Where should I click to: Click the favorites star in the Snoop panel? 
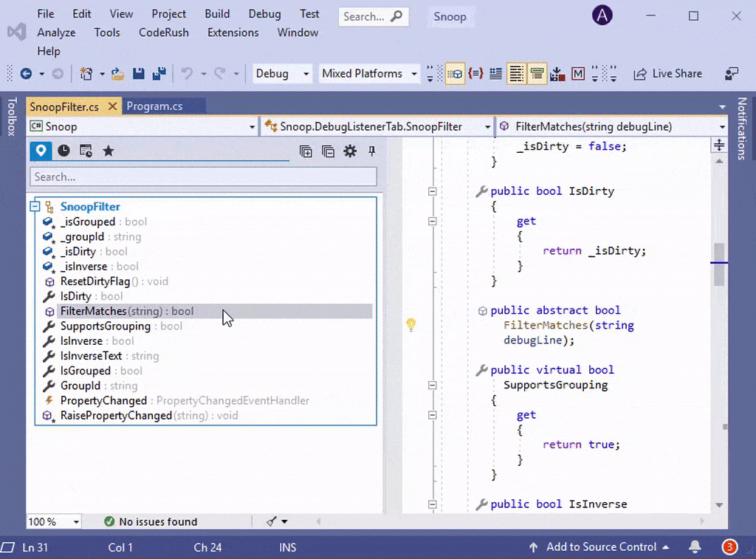[x=109, y=151]
